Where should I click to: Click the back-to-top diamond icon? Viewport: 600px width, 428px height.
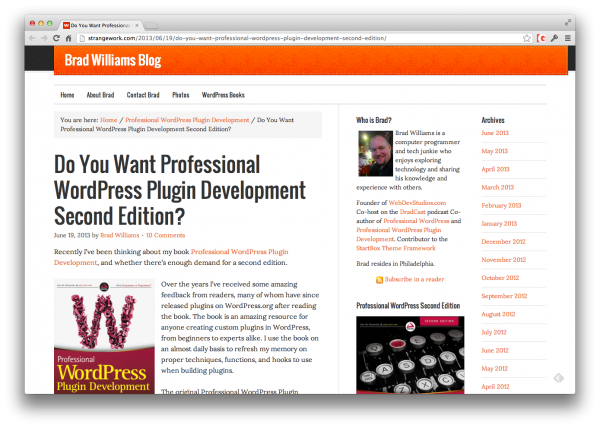click(x=559, y=378)
